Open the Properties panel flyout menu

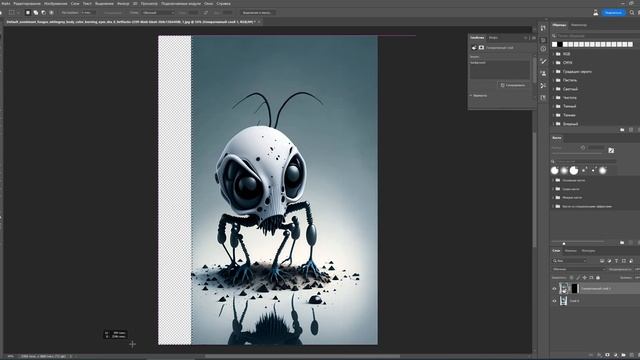(x=533, y=38)
